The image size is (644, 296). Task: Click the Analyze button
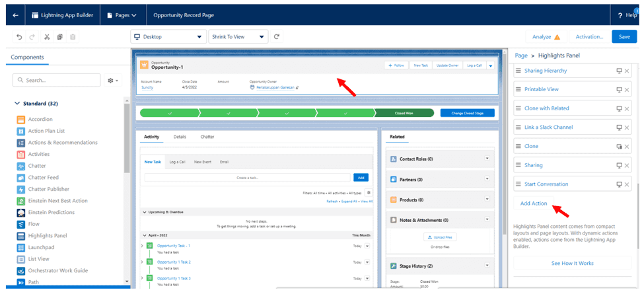point(546,36)
